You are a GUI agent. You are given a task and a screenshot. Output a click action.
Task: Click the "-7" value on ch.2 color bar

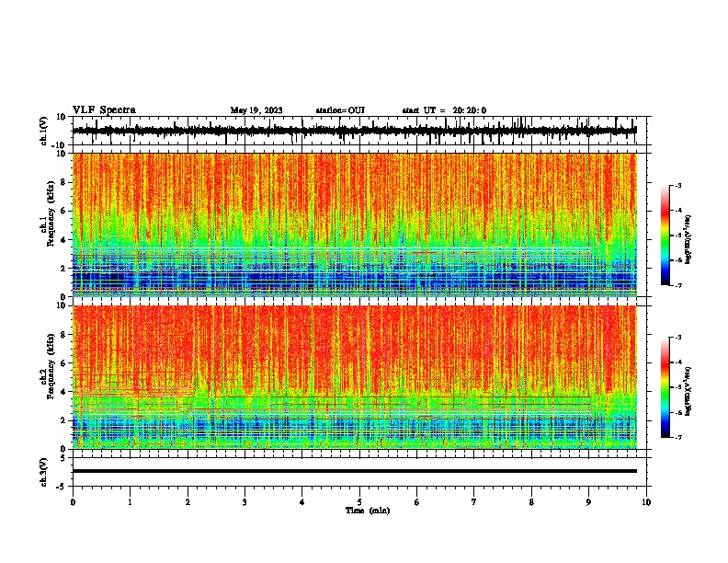point(678,437)
